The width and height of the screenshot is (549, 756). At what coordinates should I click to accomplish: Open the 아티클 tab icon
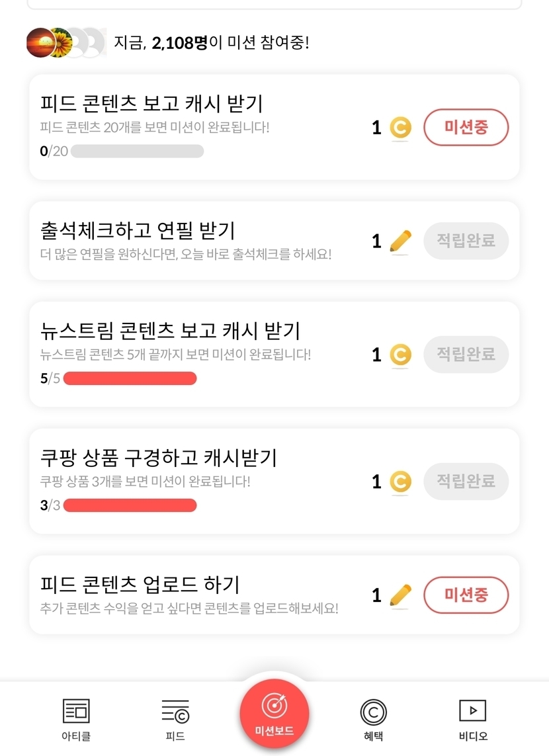pos(76,711)
